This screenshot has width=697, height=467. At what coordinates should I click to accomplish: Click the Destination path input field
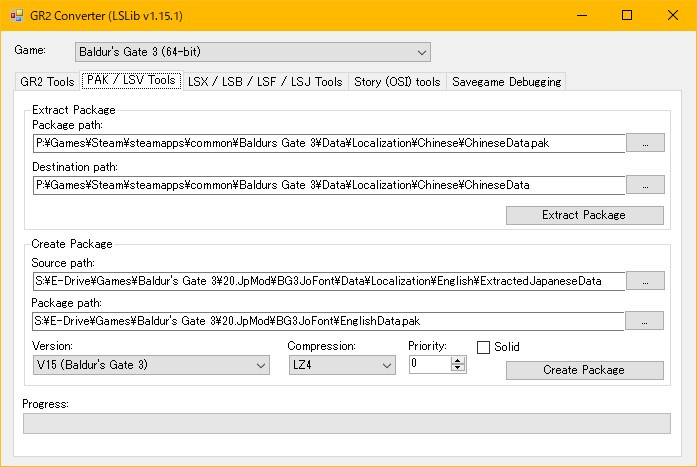329,185
